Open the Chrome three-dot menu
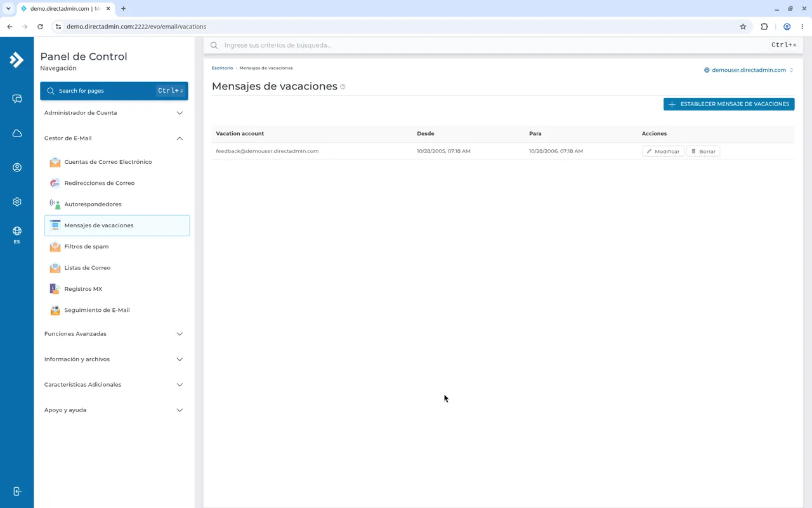The image size is (812, 508). (802, 27)
